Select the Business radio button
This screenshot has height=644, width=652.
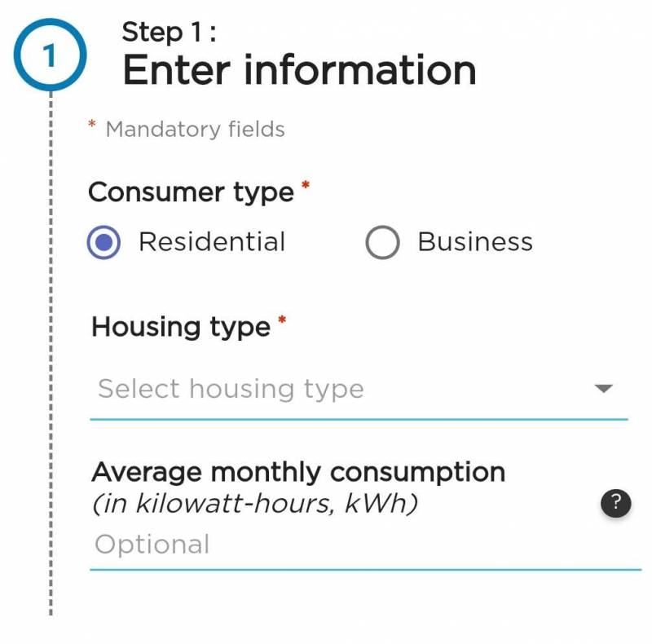click(x=382, y=242)
